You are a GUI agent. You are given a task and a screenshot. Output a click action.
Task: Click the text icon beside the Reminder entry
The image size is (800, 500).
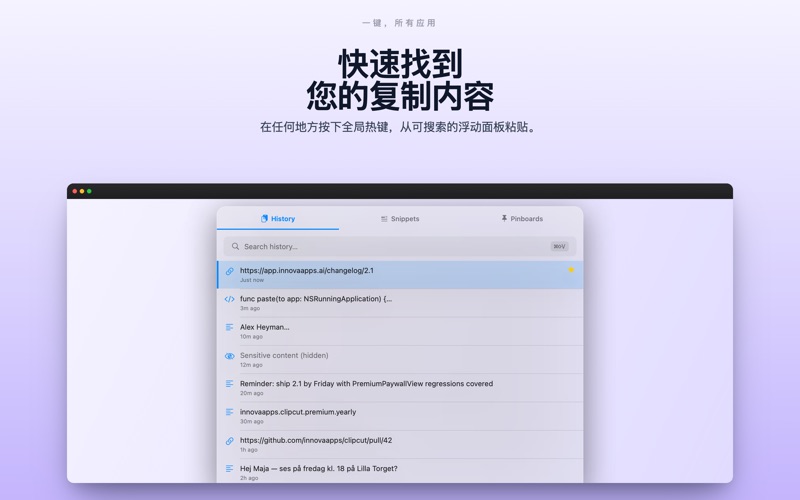[230, 384]
